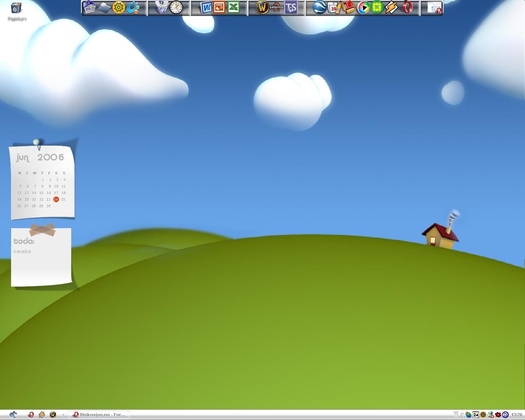
Task: Open MSN Messenger tray icon
Action: 491,415
